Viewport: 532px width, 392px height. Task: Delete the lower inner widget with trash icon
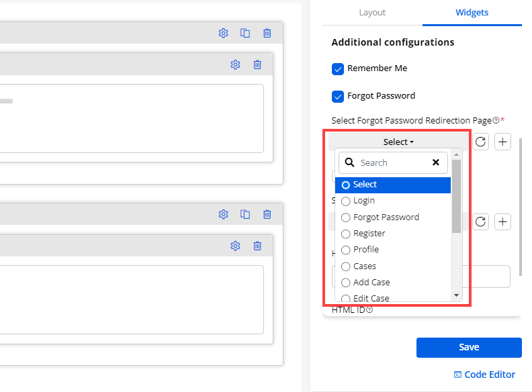(257, 246)
